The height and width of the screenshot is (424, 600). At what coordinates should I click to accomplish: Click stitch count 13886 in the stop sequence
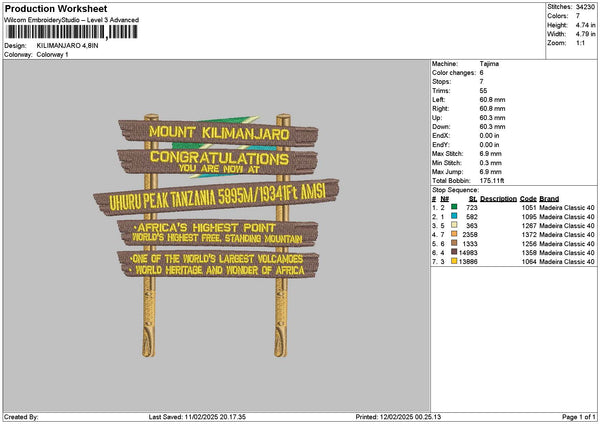point(468,261)
